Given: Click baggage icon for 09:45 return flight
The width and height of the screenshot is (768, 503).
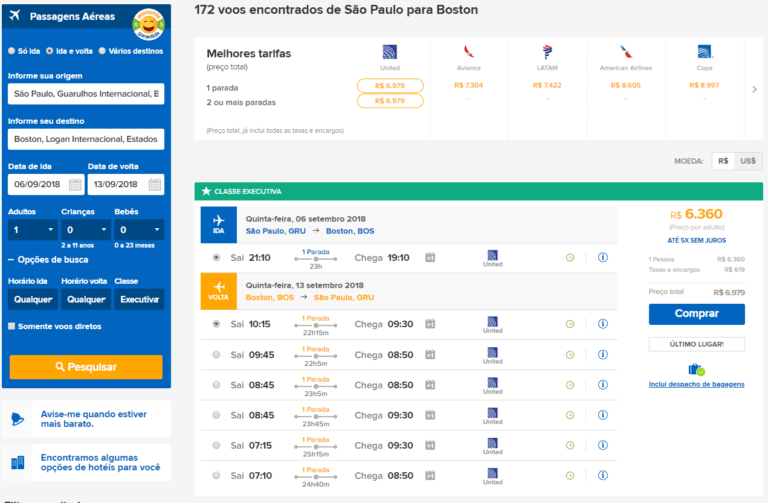Looking at the screenshot, I should pyautogui.click(x=430, y=354).
